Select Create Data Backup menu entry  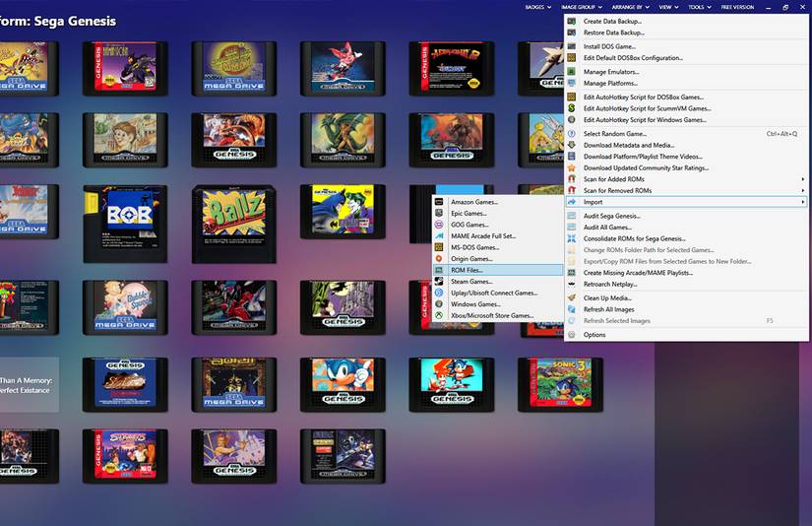612,21
